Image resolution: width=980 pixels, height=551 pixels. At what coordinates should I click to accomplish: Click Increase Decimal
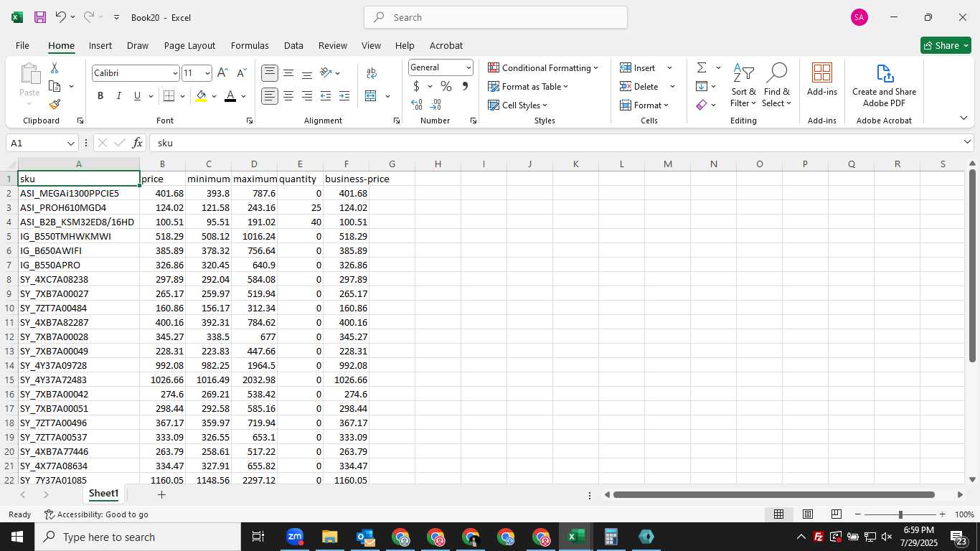417,105
